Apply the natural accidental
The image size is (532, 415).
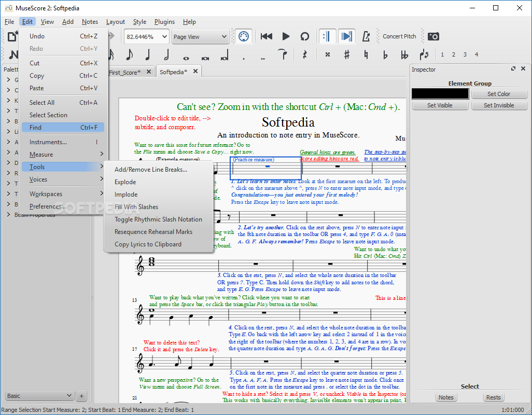point(366,54)
